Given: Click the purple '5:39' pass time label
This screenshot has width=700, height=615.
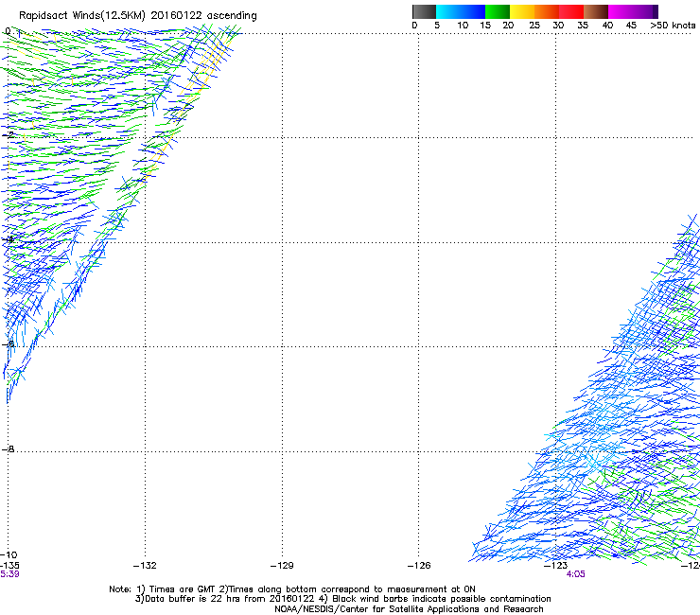Looking at the screenshot, I should pyautogui.click(x=9, y=574).
